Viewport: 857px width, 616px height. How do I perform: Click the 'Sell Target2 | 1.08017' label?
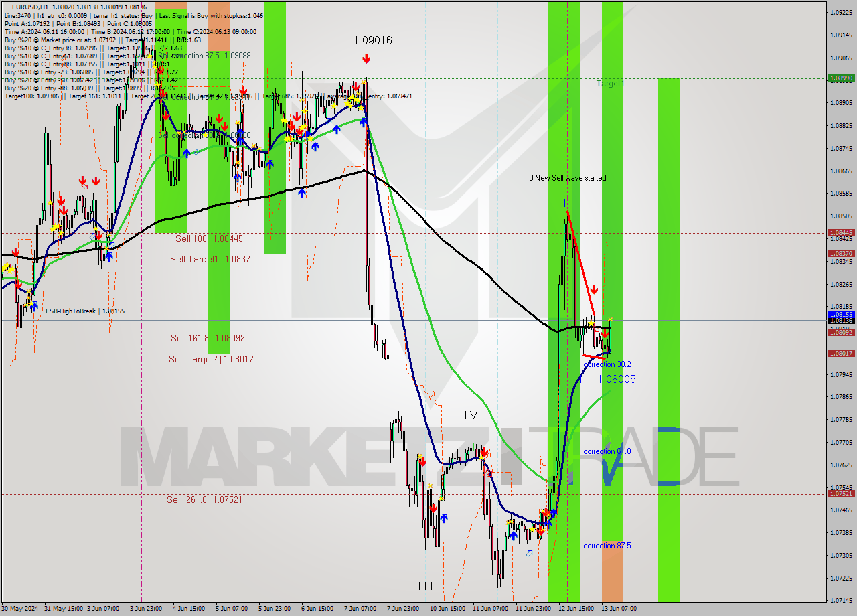coord(211,359)
